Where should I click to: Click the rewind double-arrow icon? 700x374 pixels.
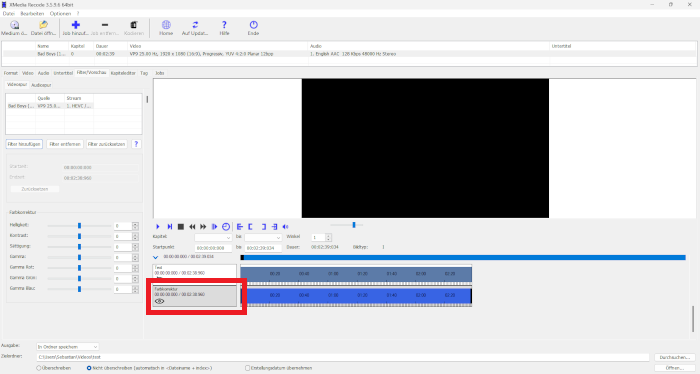[192, 227]
